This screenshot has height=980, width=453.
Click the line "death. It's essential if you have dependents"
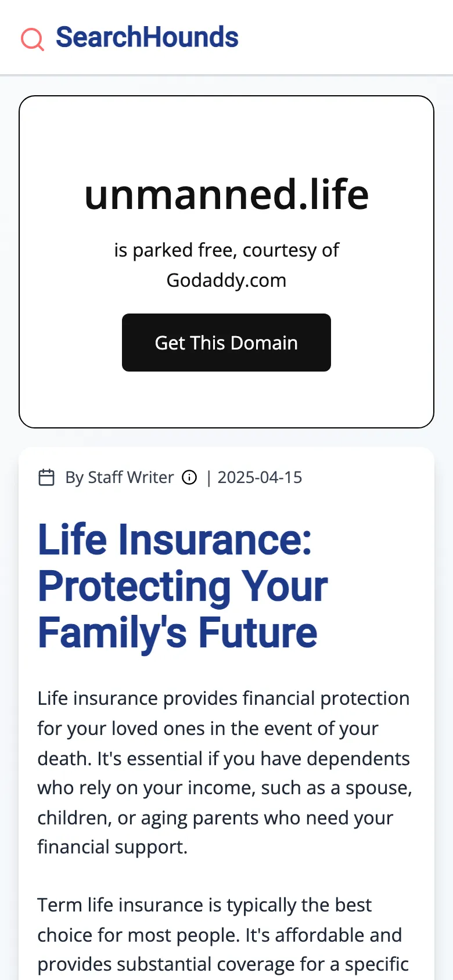[224, 758]
